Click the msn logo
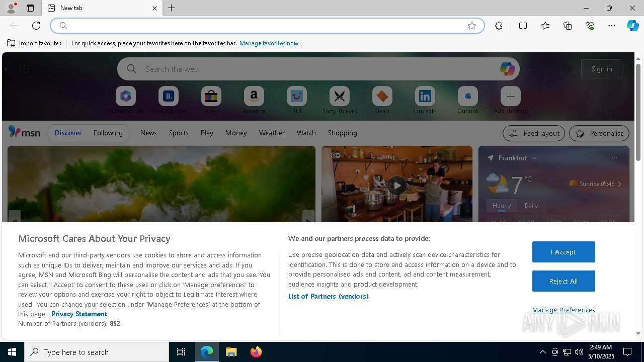The height and width of the screenshot is (362, 644). click(24, 132)
